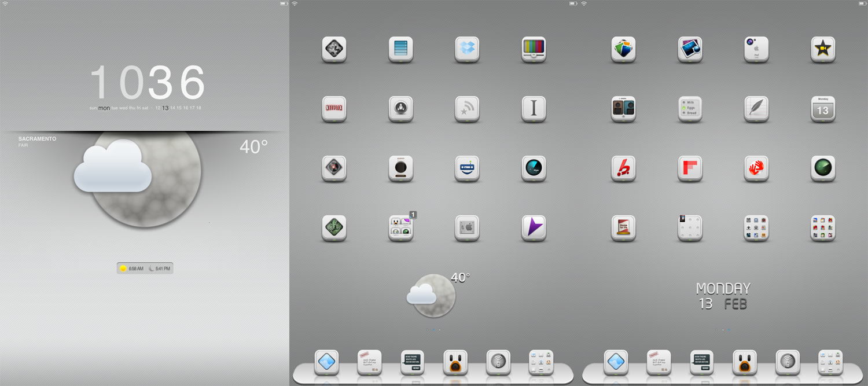Open Messages SEND bubble icon in right dock
The height and width of the screenshot is (386, 868).
click(702, 362)
